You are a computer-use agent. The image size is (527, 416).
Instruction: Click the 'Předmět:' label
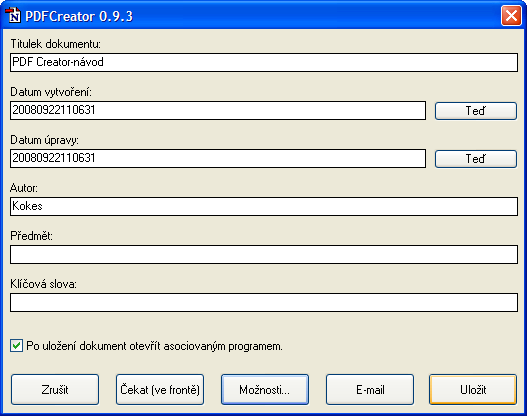pyautogui.click(x=31, y=236)
